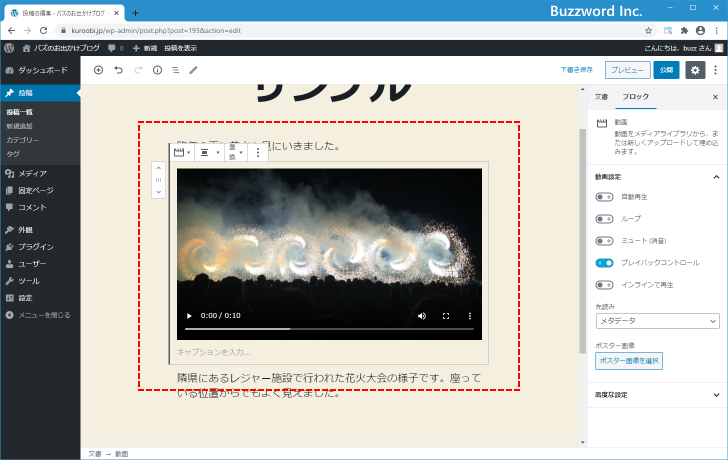Disable the プレイバックコントロール toggle
This screenshot has height=460, width=728.
604,262
